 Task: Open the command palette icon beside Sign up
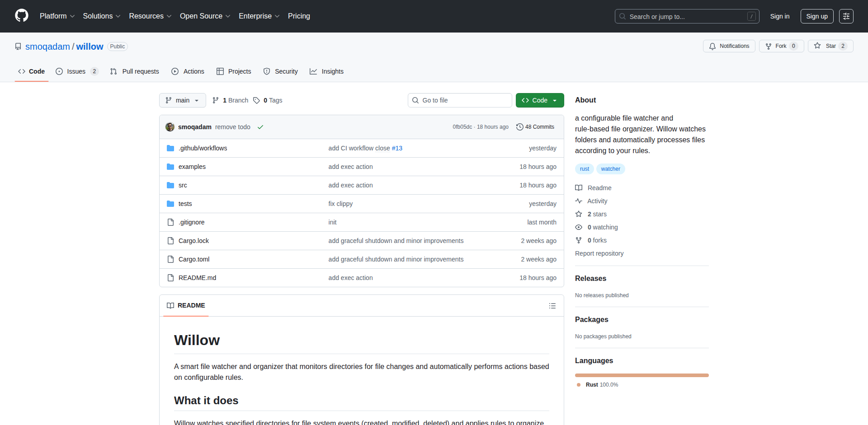846,16
